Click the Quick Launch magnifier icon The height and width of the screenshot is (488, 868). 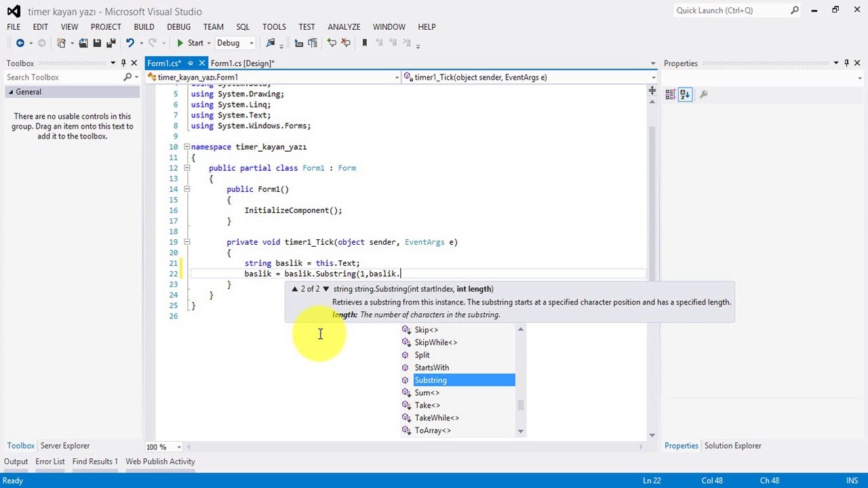(795, 10)
